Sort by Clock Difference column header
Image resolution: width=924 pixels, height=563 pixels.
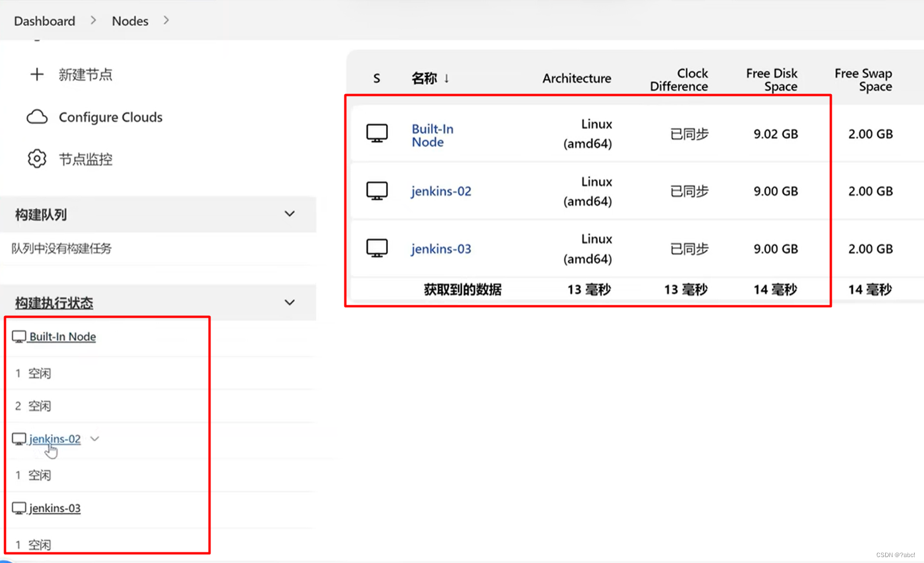(679, 80)
